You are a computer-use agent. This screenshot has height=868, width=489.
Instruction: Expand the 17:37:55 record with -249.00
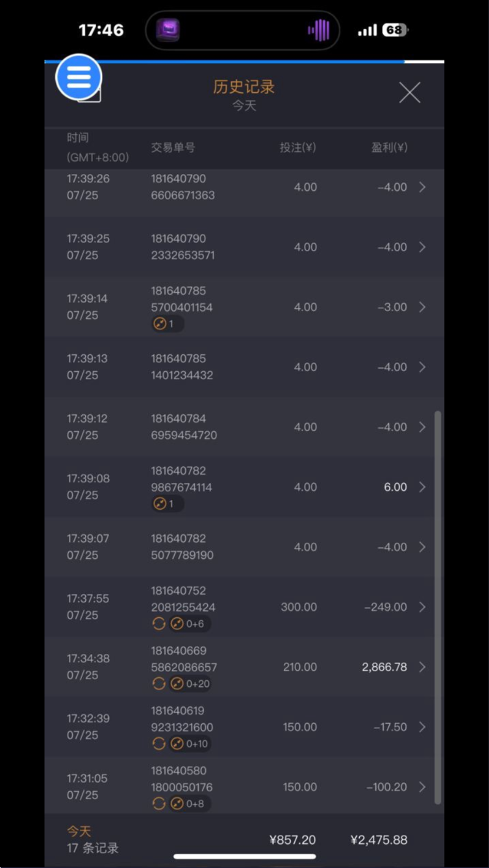point(422,607)
